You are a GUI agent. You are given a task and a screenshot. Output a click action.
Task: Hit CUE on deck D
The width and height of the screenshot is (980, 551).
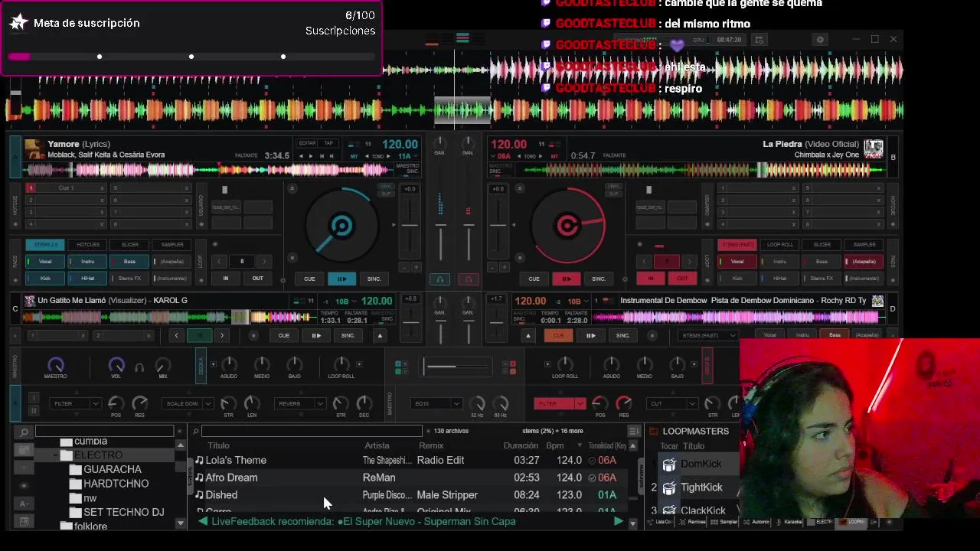coord(558,335)
